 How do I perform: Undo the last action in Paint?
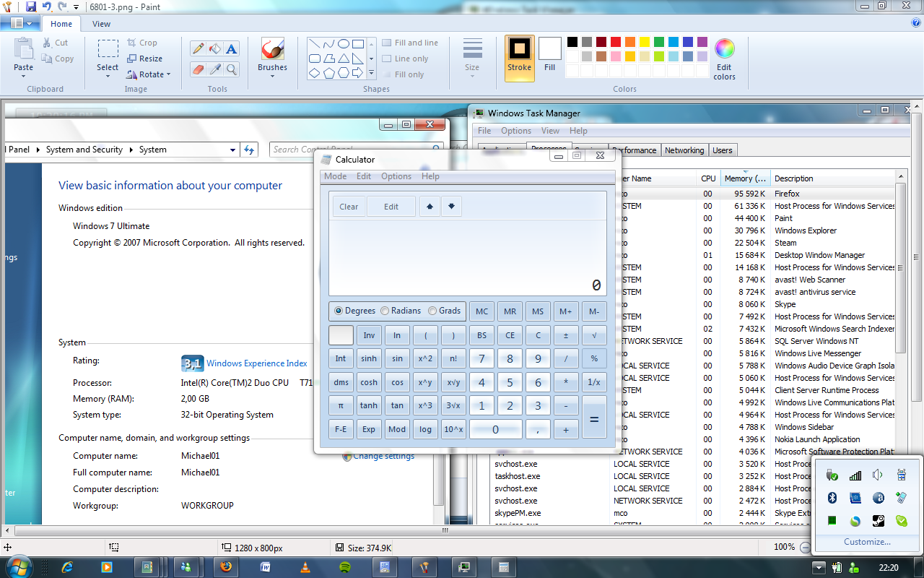point(47,7)
